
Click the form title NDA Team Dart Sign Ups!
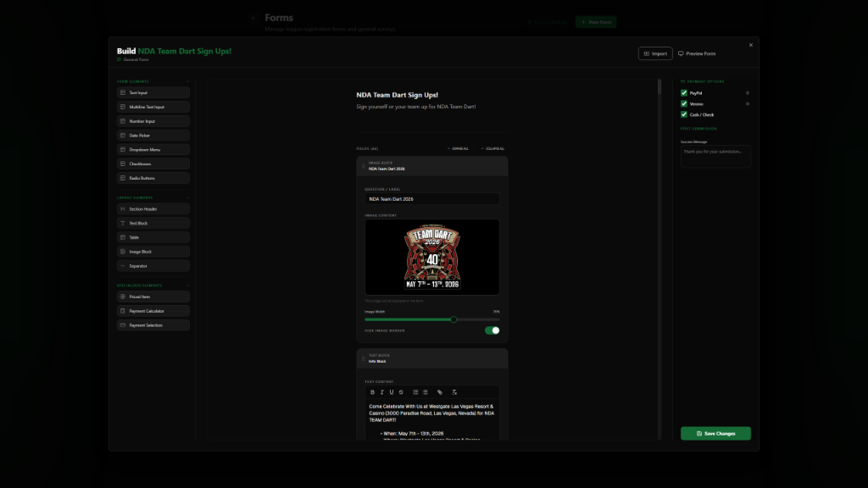pos(397,95)
